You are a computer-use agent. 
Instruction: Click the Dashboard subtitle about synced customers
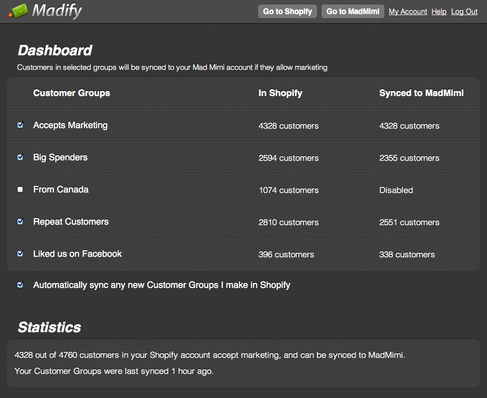click(172, 67)
